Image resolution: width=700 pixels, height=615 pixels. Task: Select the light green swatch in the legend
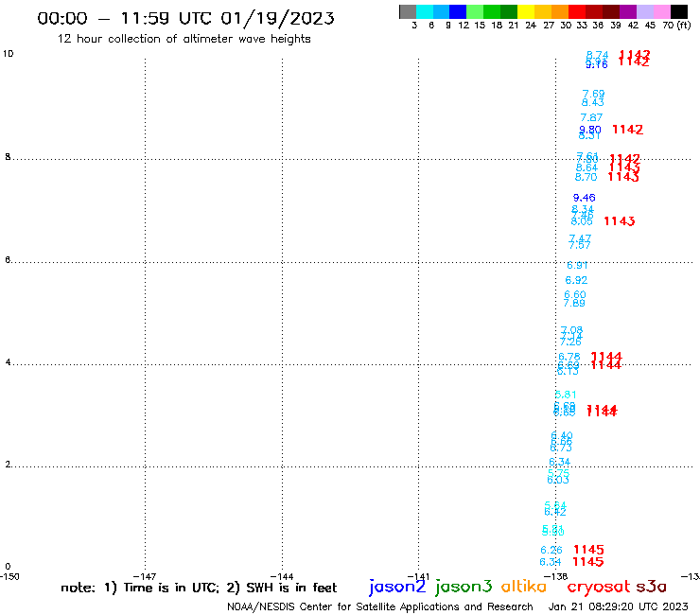(x=476, y=11)
